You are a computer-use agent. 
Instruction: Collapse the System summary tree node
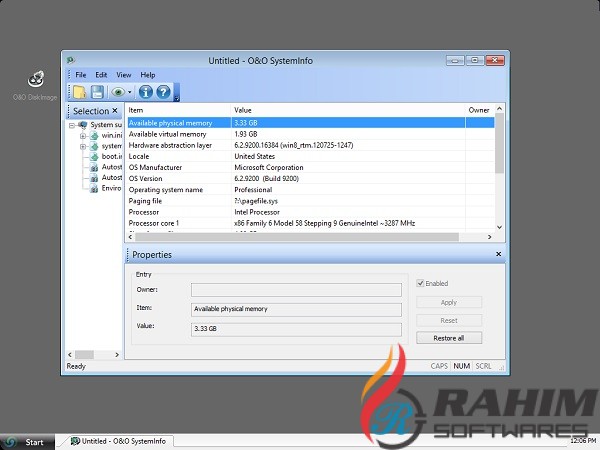(x=72, y=125)
